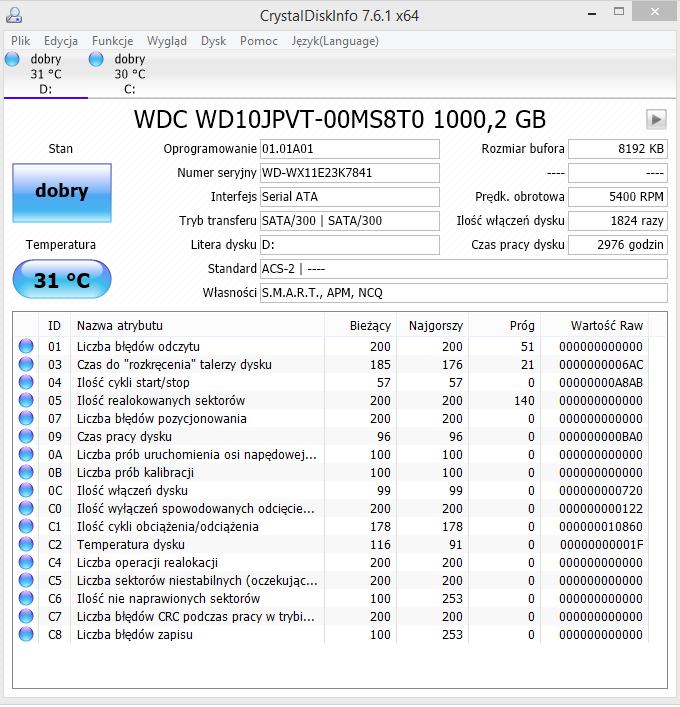Open the Funkcje menu
This screenshot has height=707, width=680.
tap(113, 41)
